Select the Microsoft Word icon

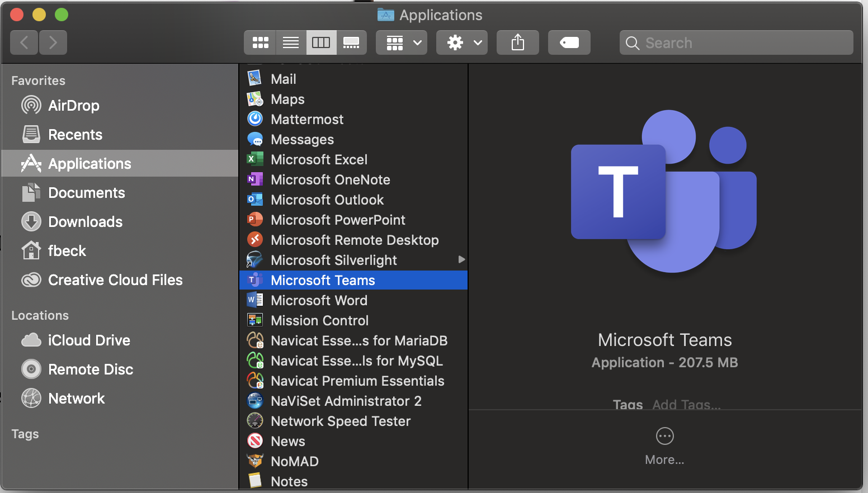(255, 300)
